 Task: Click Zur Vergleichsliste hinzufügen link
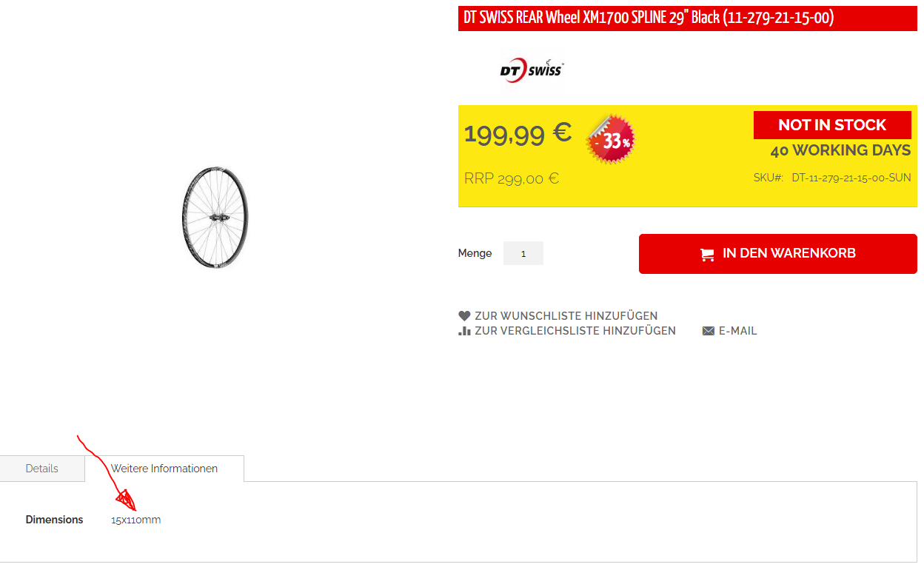[x=575, y=331]
